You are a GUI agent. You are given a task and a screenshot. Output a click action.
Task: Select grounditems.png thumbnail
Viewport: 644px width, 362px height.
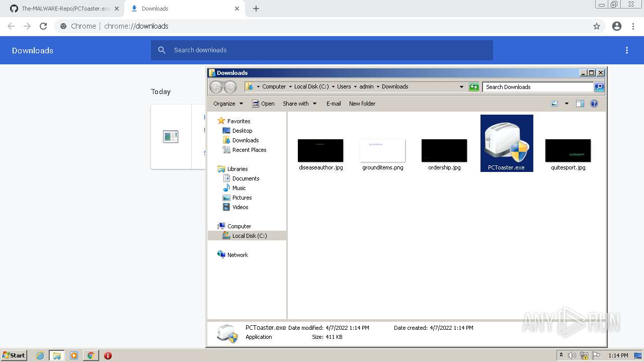tap(382, 150)
